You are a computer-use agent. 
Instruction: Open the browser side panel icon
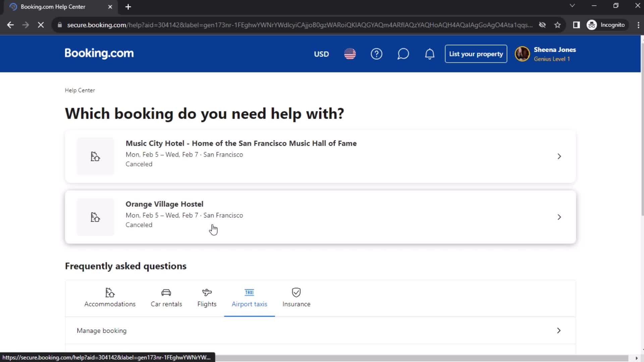point(576,25)
